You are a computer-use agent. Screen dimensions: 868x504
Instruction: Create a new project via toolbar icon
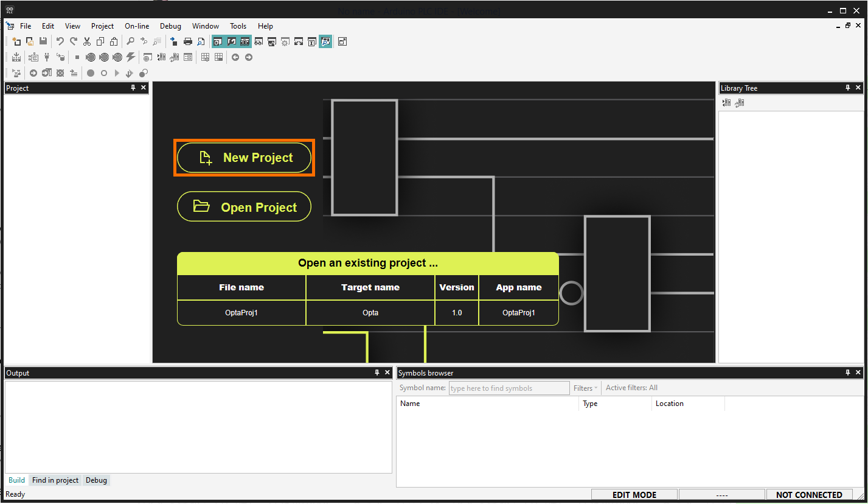pyautogui.click(x=16, y=41)
